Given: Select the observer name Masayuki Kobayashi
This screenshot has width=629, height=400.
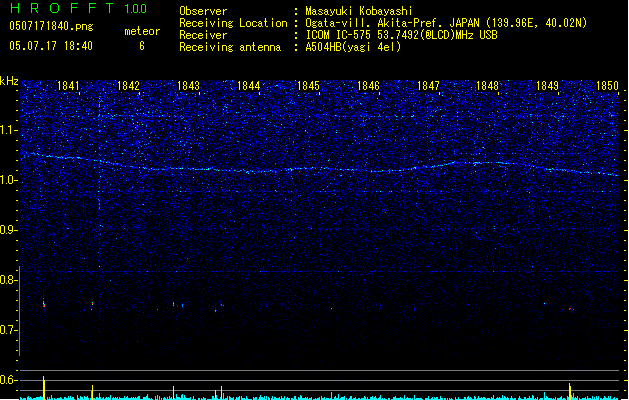Looking at the screenshot, I should tap(366, 12).
